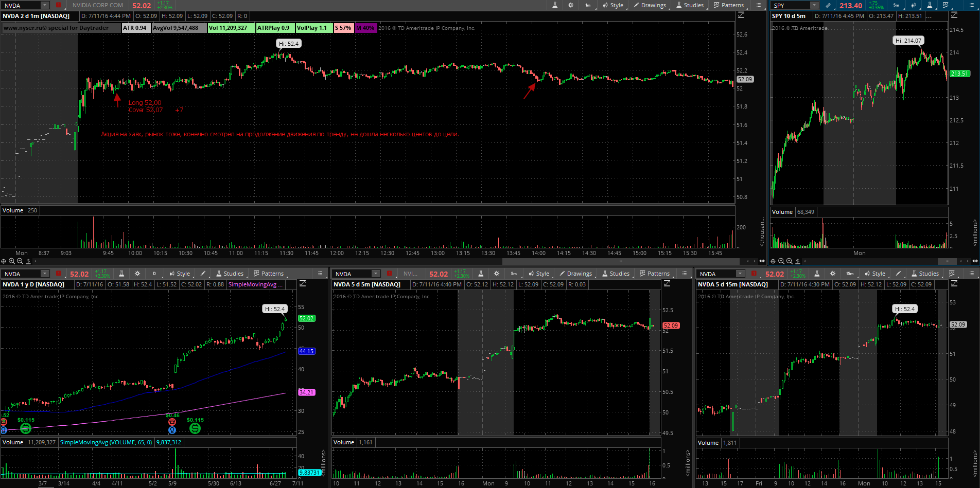The height and width of the screenshot is (488, 980).
Task: Open red symbol link selector on NVDA 1m chart
Action: [x=58, y=5]
